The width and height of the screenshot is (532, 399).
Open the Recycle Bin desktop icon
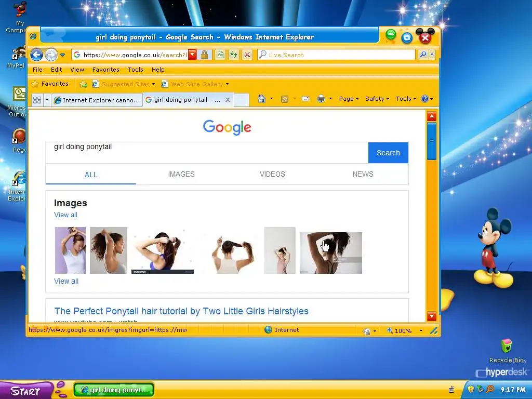tap(507, 351)
